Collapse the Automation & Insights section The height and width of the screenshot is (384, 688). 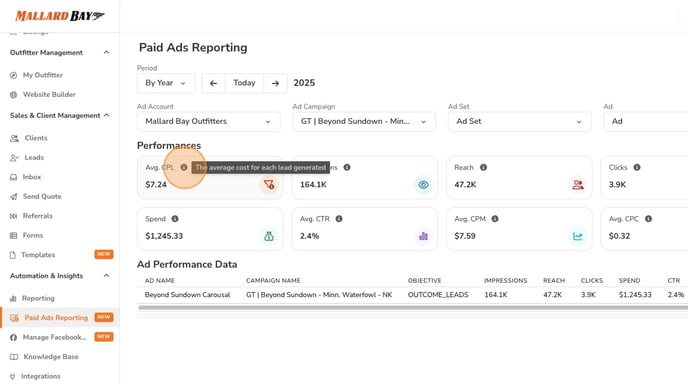[x=106, y=276]
